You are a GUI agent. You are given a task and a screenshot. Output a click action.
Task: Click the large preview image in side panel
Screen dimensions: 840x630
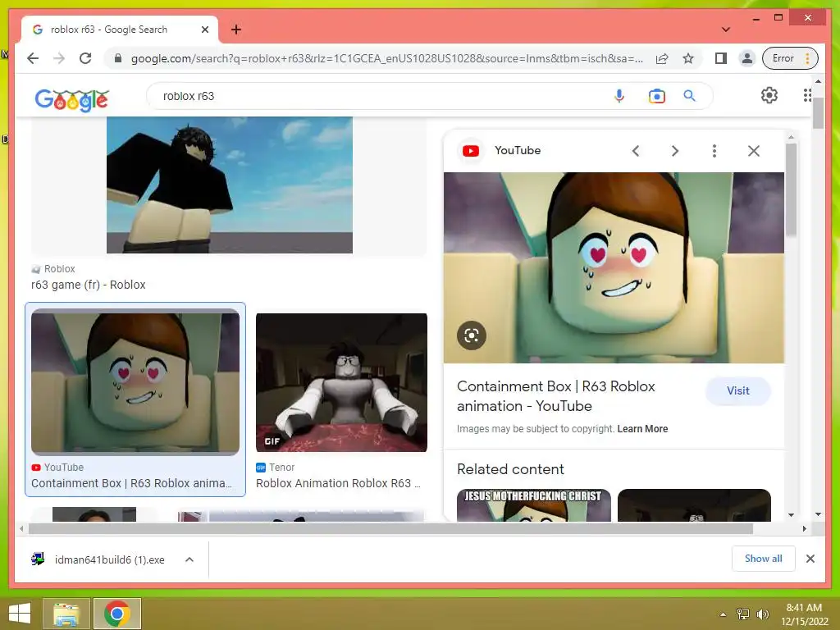614,267
